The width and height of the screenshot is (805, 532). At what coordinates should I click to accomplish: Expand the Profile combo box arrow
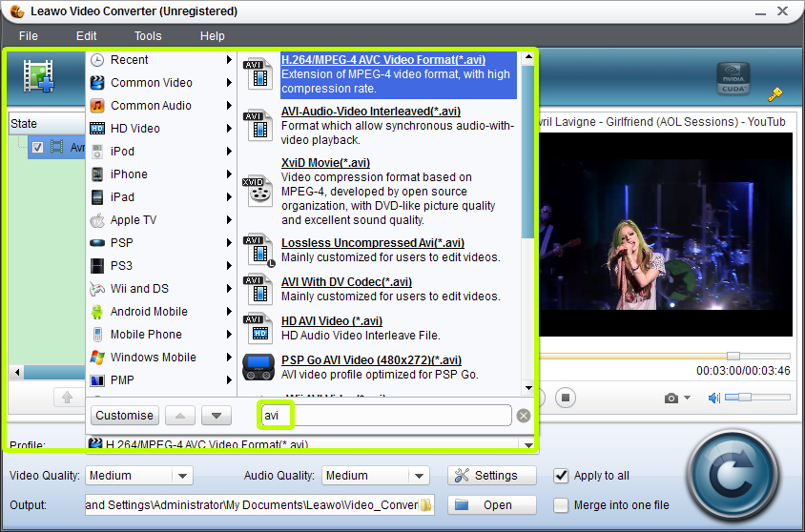click(x=528, y=445)
